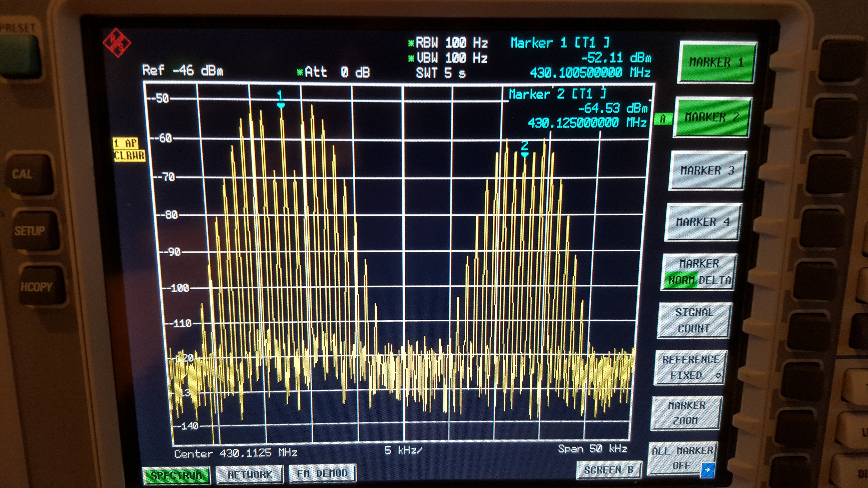Click the green screen A indicator
The height and width of the screenshot is (488, 868).
point(663,119)
